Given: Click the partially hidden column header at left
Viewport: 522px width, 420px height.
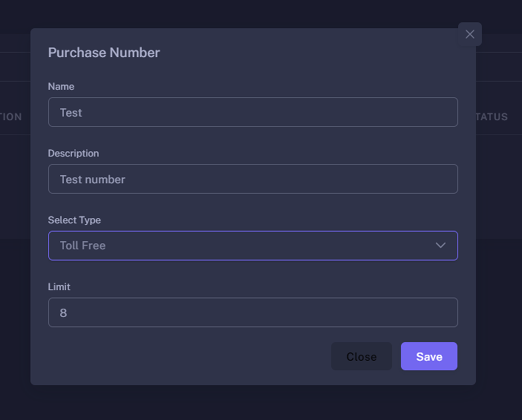Looking at the screenshot, I should click(11, 117).
